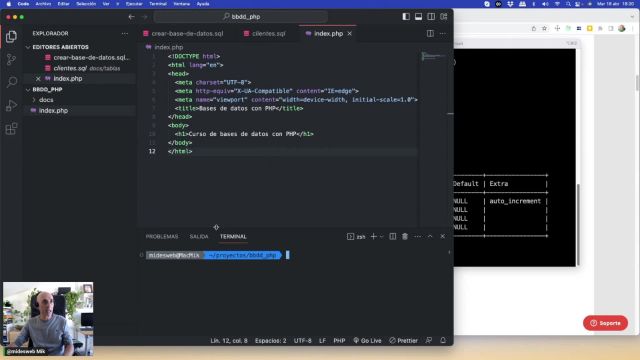Switch to clientes.sql tab
The width and height of the screenshot is (640, 360).
pyautogui.click(x=265, y=33)
